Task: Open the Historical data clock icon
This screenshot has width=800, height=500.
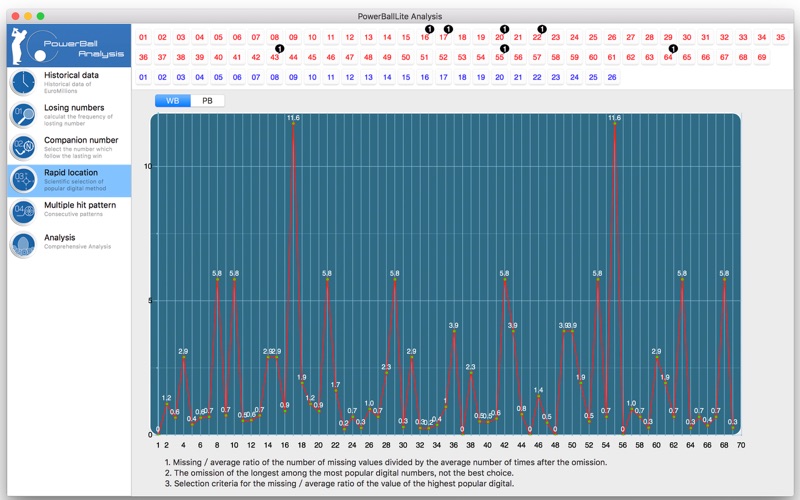Action: [x=23, y=83]
